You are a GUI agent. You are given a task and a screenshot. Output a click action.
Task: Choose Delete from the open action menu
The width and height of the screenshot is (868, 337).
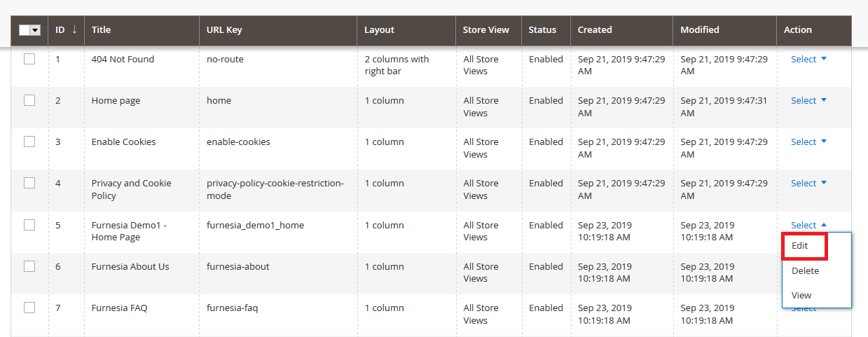tap(805, 271)
